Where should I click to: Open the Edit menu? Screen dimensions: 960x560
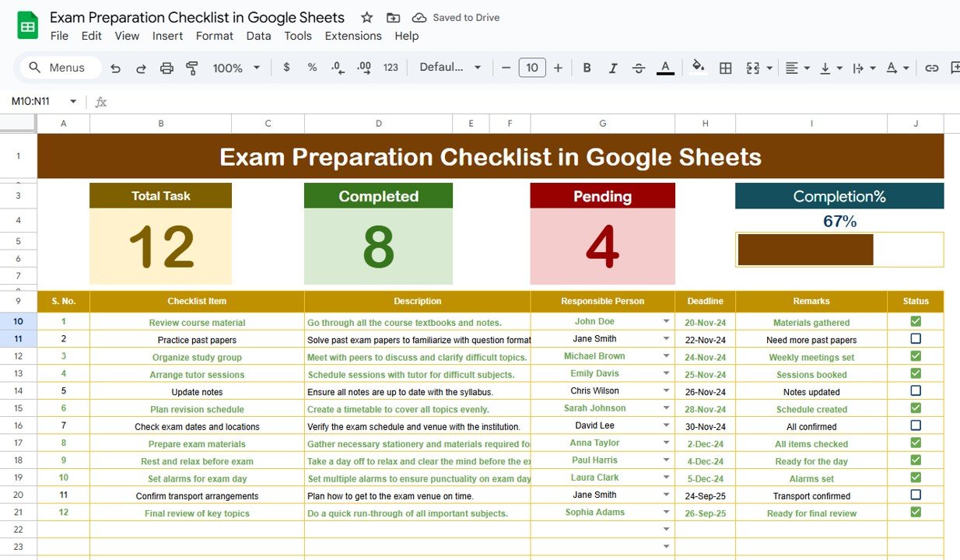pyautogui.click(x=92, y=36)
